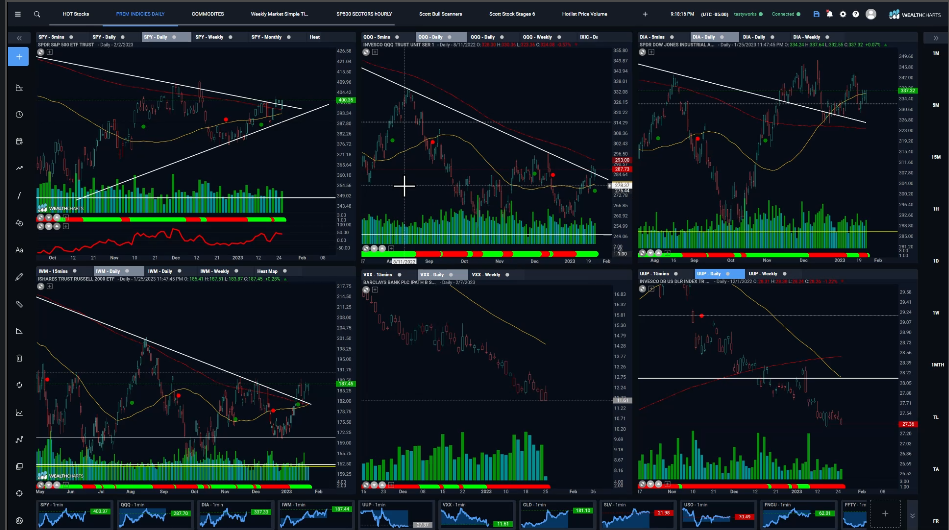This screenshot has height=530, width=949.
Task: Set timeframe to 1H in right sidebar
Action: (x=936, y=209)
